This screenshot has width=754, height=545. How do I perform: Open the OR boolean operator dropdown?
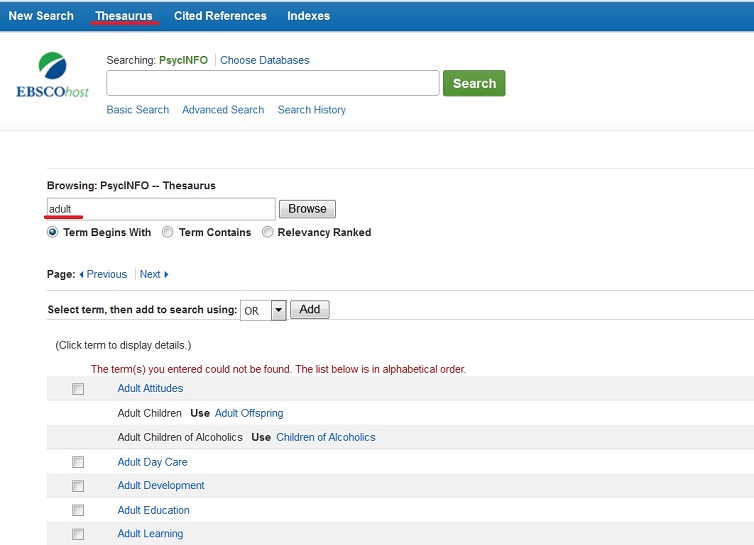click(x=263, y=310)
